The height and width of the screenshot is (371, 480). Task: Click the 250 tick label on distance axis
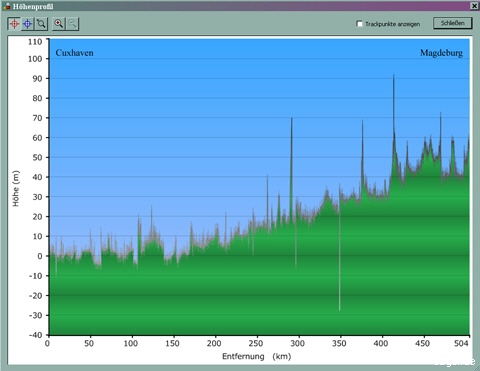256,343
